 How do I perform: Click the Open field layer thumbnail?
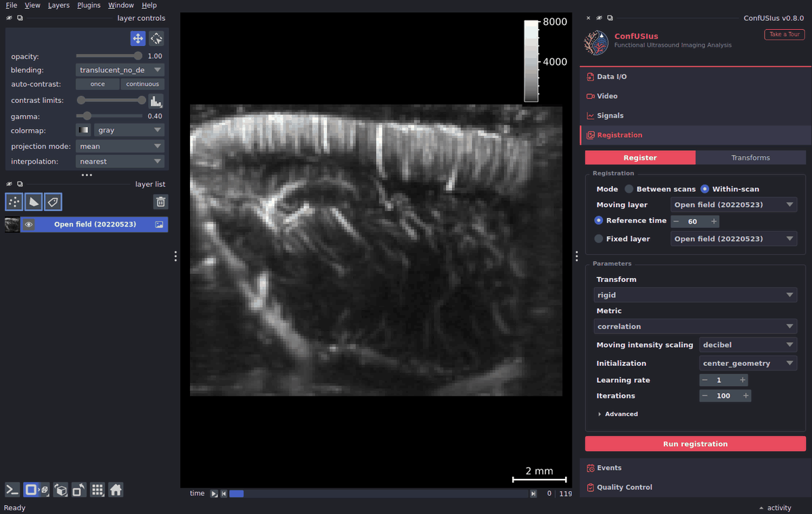[12, 225]
